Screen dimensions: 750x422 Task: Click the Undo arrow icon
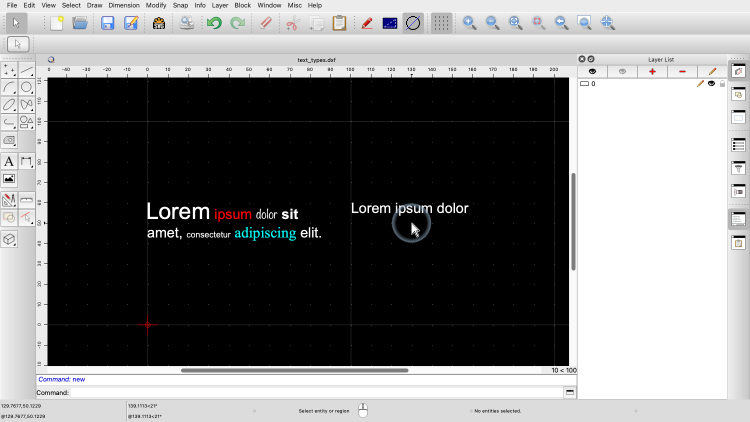tap(214, 22)
